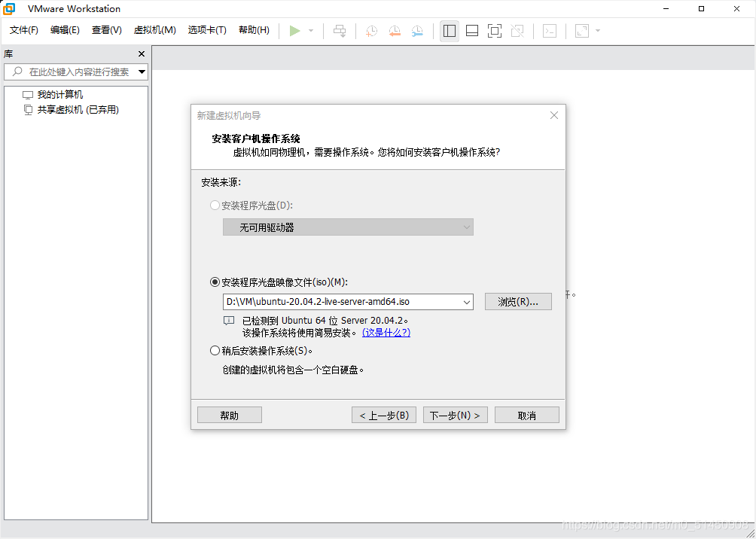Open the 虚拟机(M) menu

pos(155,30)
